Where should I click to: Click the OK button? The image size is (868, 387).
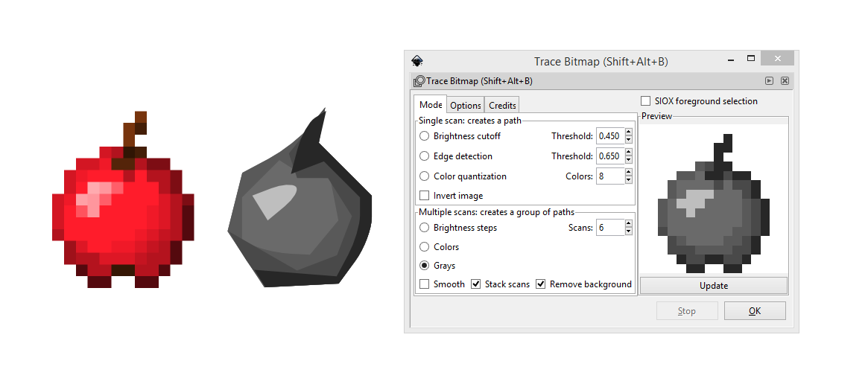pyautogui.click(x=755, y=310)
